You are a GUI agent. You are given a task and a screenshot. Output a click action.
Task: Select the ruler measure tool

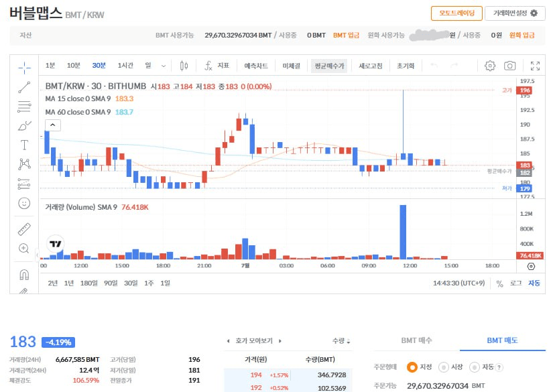[x=24, y=229]
